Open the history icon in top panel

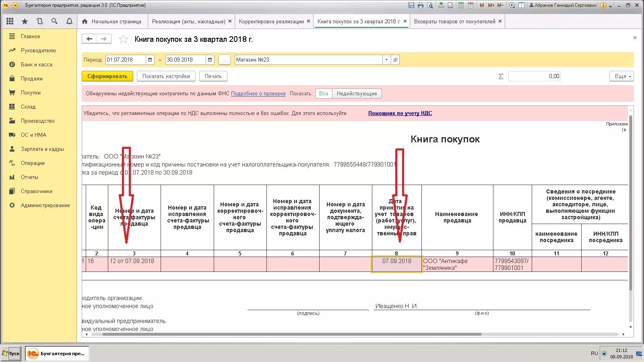point(39,21)
